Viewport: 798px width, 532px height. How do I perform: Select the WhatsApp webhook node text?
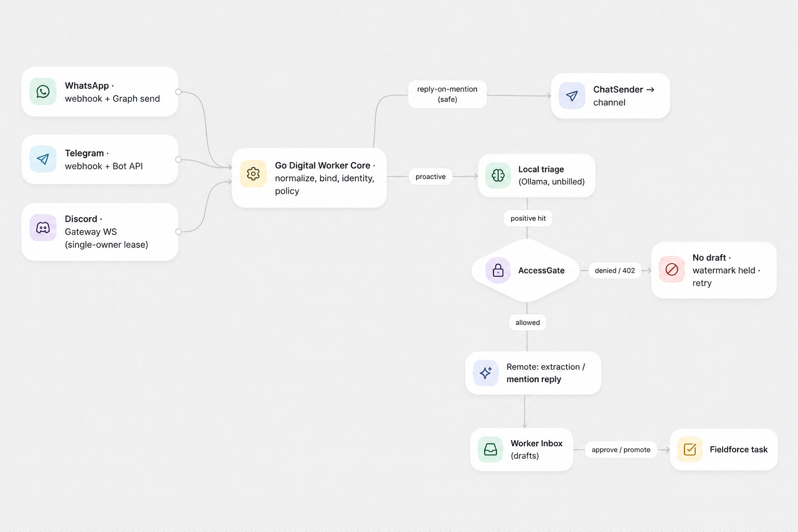coord(112,92)
